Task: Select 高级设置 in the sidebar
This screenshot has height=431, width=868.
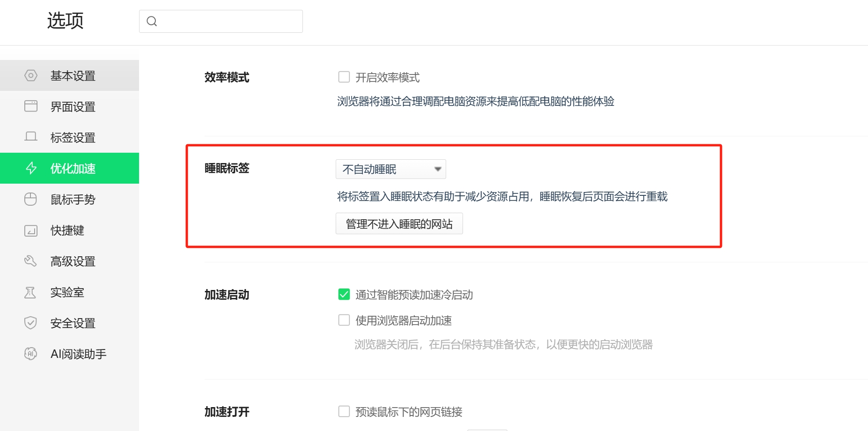Action: point(69,261)
